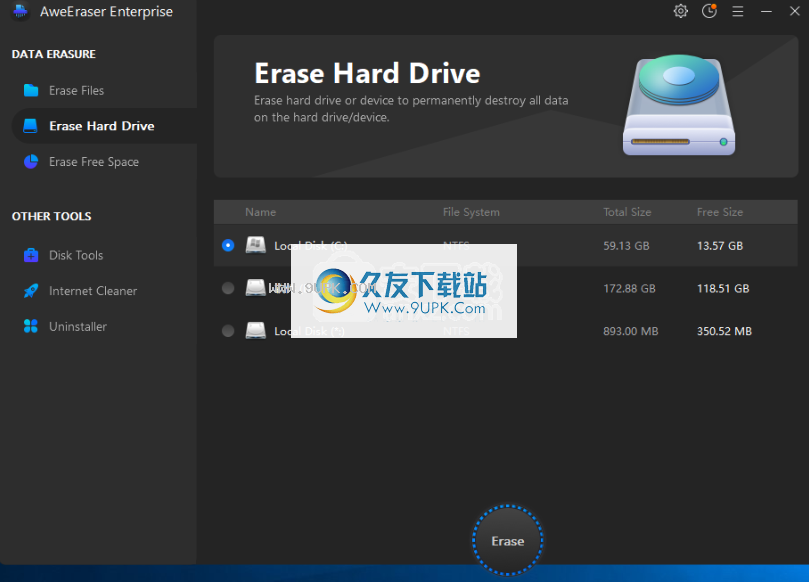Open the erase history clock icon
809x582 pixels.
(709, 11)
